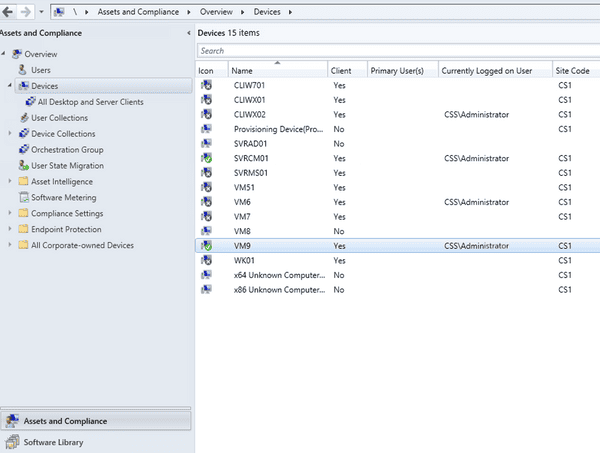This screenshot has width=600, height=453.
Task: Select the x86 Unknown Computer row name
Action: tap(279, 290)
